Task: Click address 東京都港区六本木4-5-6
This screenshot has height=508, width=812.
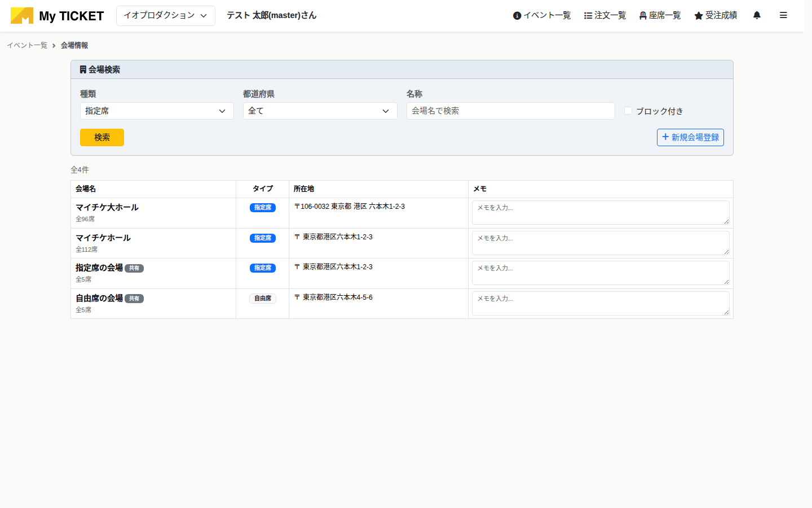Action: point(333,297)
